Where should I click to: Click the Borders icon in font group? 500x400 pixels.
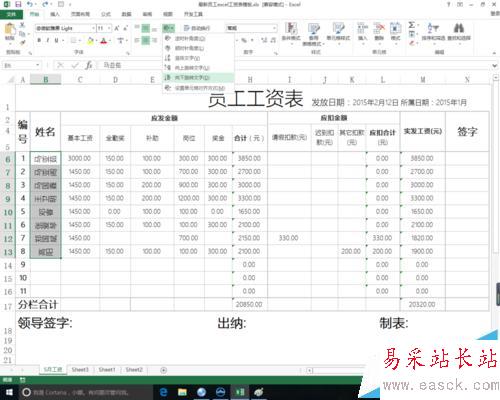tap(73, 41)
